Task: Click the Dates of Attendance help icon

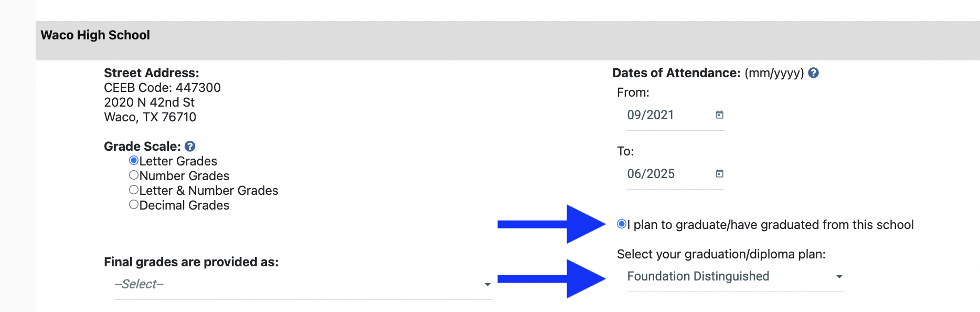Action: click(x=813, y=73)
